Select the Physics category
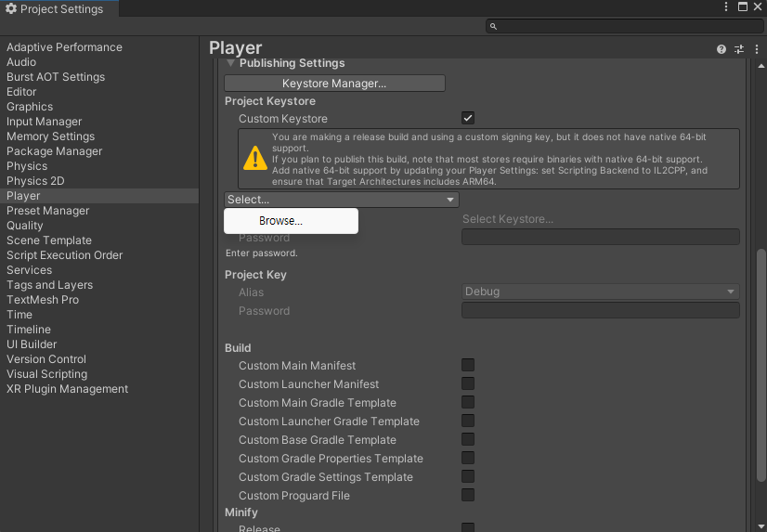 27,166
